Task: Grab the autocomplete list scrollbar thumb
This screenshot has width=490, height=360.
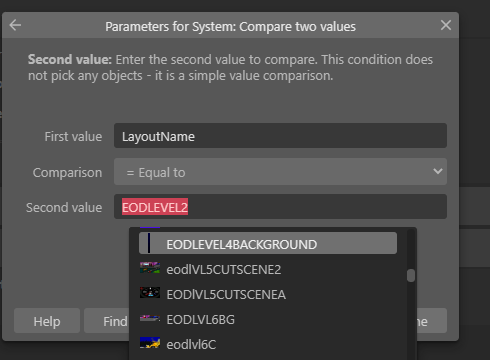Action: point(411,275)
